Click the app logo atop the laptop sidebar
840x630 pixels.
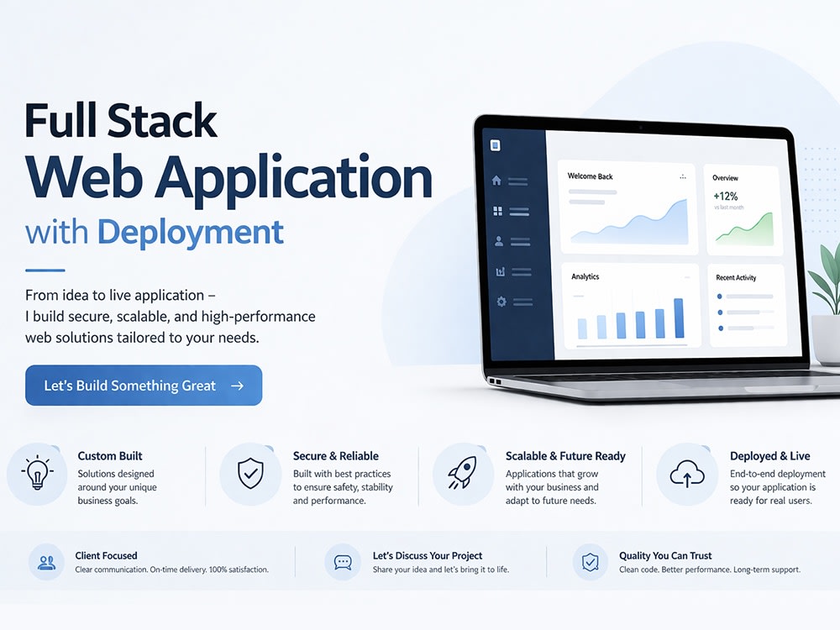click(496, 145)
